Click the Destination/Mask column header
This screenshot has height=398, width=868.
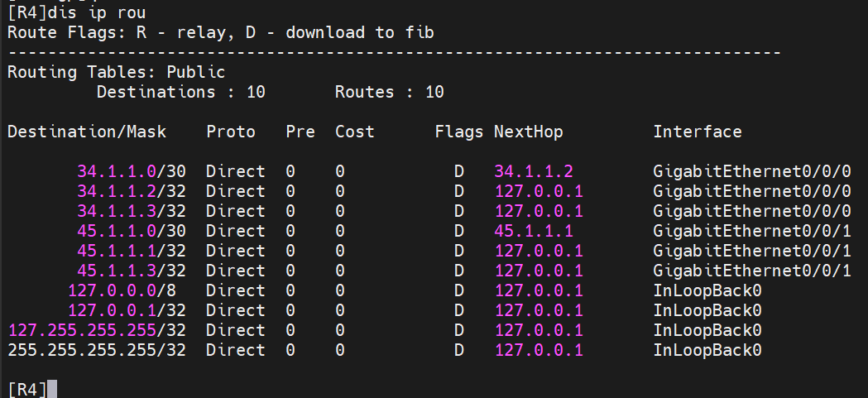[87, 132]
